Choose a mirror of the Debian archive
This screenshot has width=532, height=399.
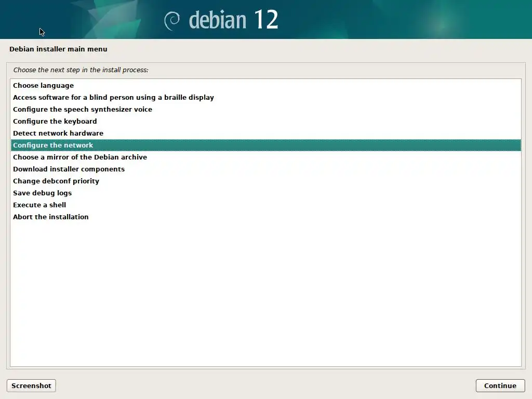[x=265, y=157]
